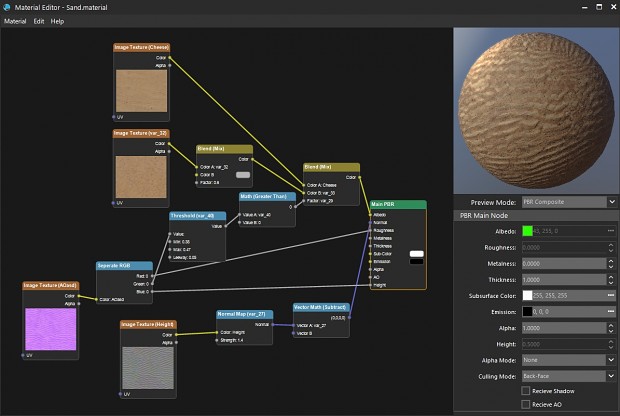This screenshot has height=416, width=620.
Task: Click the Alpha output socket of Image Texture (Cheese)
Action: click(x=170, y=66)
